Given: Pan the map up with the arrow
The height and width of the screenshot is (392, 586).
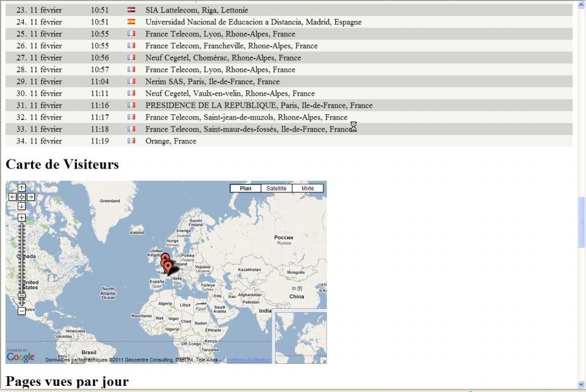Looking at the screenshot, I should pos(22,188).
